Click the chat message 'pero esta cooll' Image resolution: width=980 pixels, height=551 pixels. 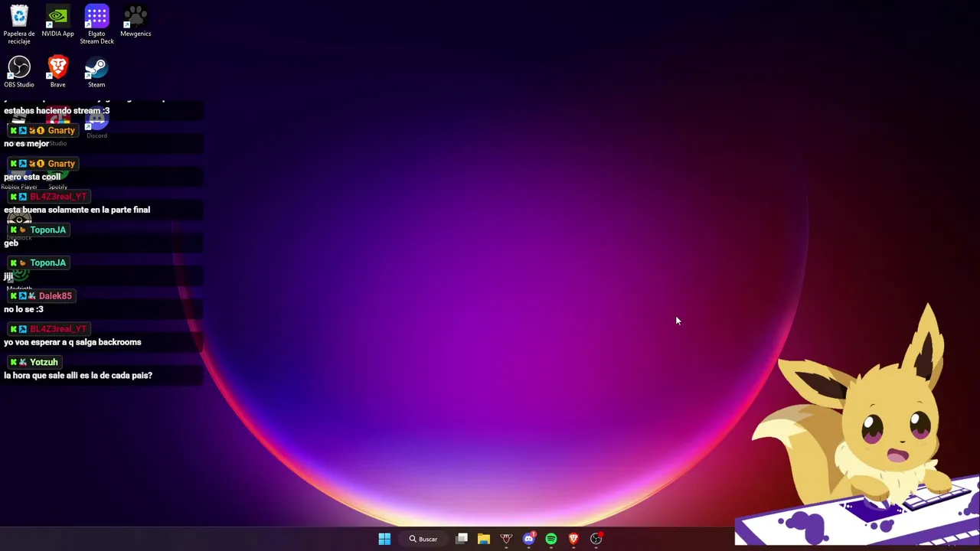pyautogui.click(x=32, y=176)
